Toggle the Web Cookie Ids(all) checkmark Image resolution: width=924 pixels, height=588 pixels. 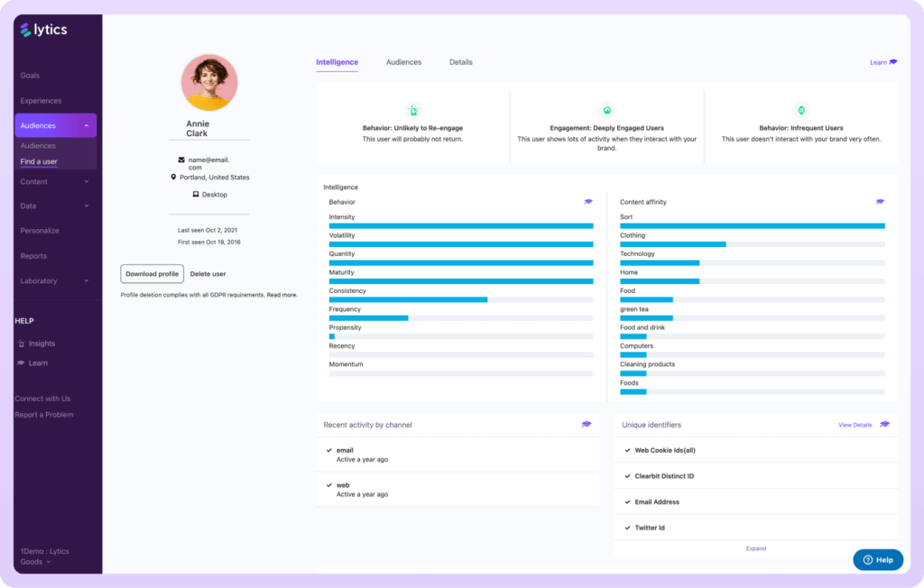click(x=627, y=450)
